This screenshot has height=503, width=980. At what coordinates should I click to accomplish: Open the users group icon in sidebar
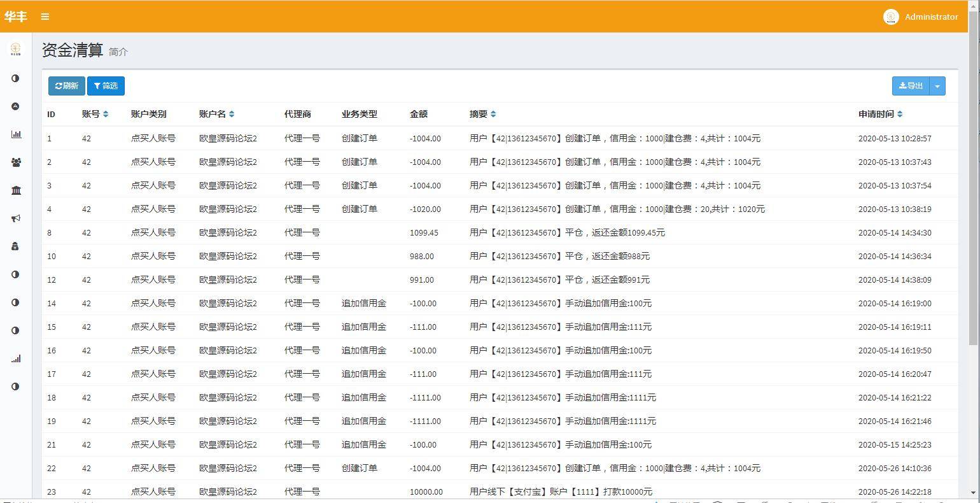coord(16,162)
